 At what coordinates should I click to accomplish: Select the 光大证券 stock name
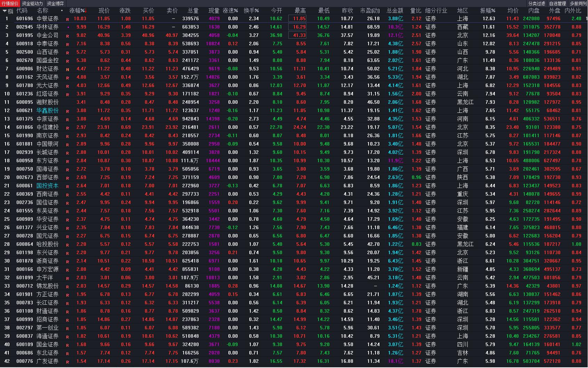coord(48,85)
